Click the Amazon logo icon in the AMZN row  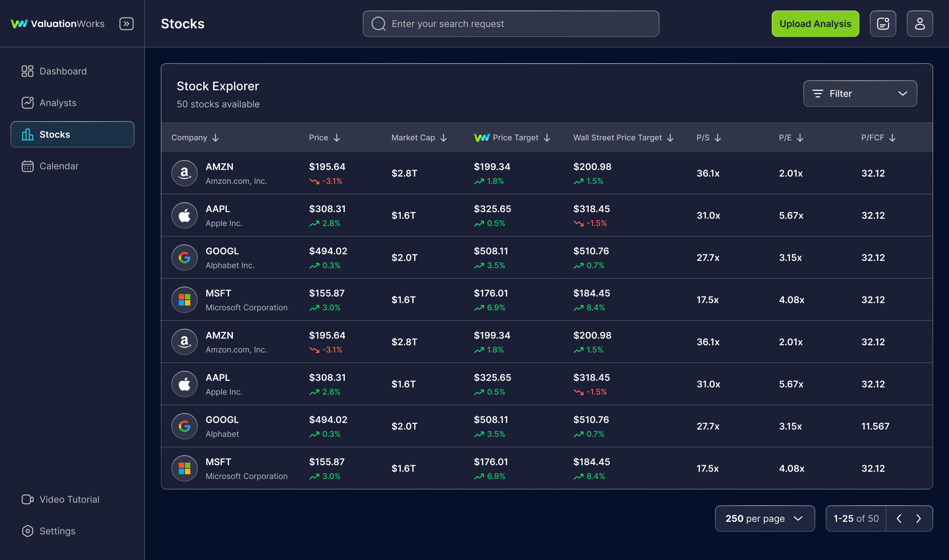point(185,173)
